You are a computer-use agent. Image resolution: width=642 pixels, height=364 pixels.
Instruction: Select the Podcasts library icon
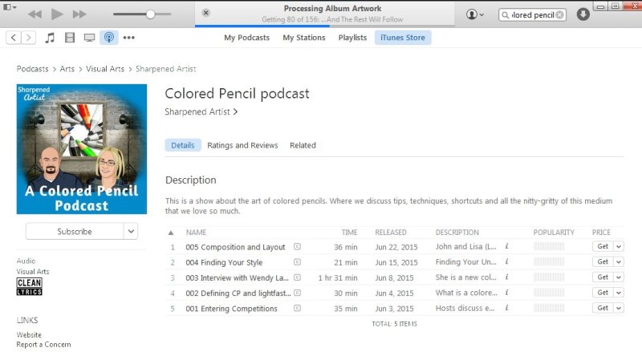click(109, 38)
